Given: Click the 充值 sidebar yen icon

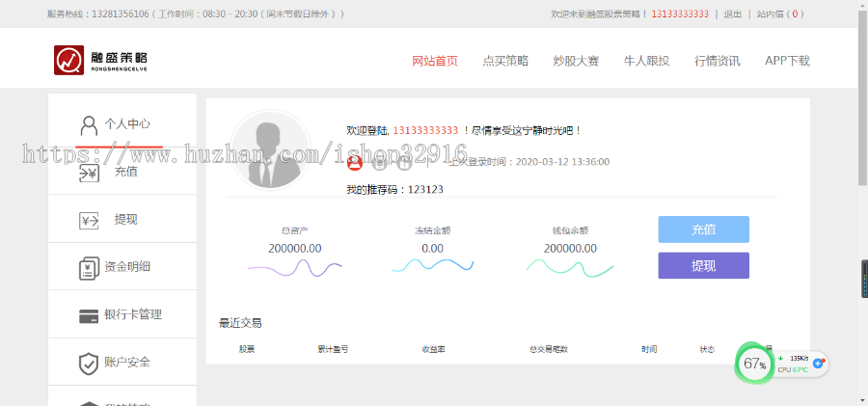Looking at the screenshot, I should (x=89, y=173).
